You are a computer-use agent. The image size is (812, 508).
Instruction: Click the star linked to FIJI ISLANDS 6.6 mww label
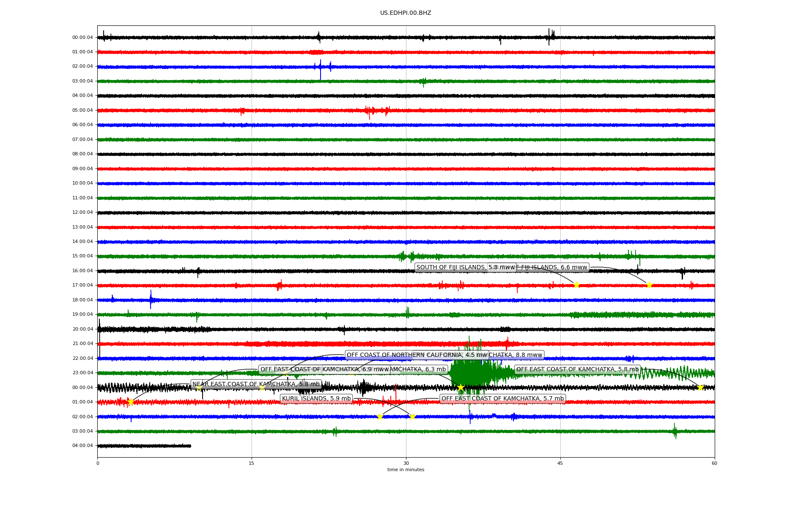click(649, 285)
